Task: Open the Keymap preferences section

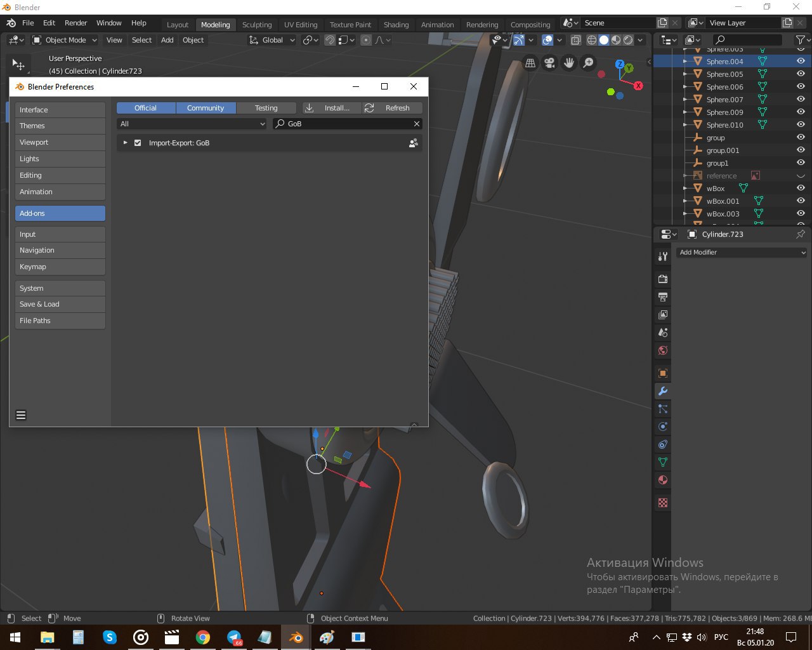Action: (60, 267)
